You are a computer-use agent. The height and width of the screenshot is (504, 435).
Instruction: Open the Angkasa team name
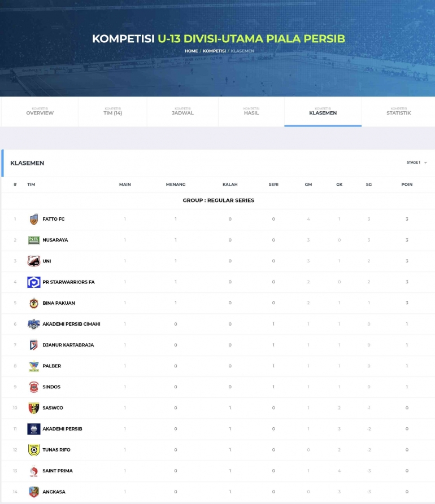pyautogui.click(x=54, y=492)
